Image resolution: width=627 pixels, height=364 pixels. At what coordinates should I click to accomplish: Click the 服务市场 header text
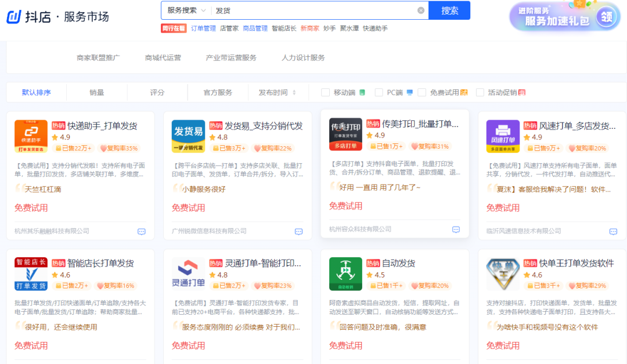[87, 17]
